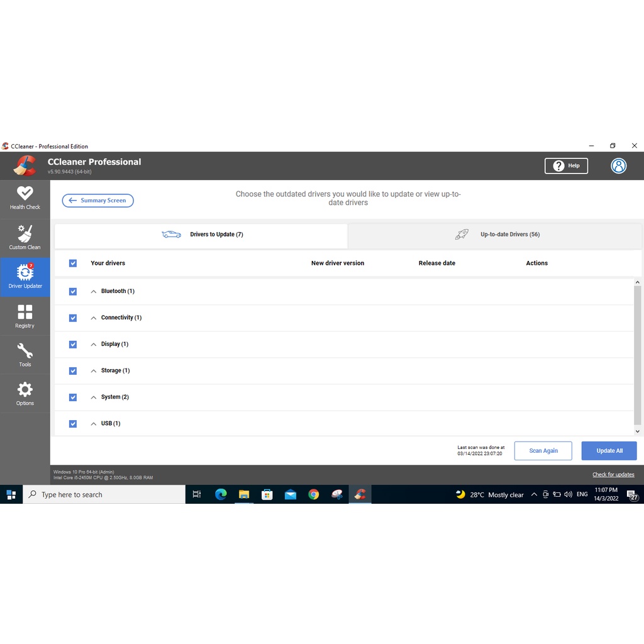Follow the Check for updates link

point(613,475)
